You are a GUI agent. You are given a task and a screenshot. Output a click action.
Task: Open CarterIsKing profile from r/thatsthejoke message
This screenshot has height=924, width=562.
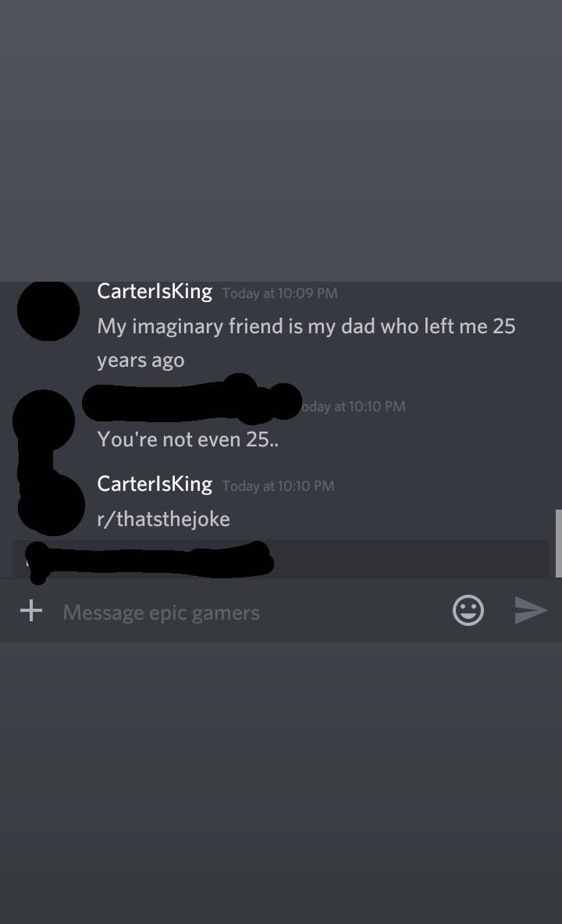155,484
